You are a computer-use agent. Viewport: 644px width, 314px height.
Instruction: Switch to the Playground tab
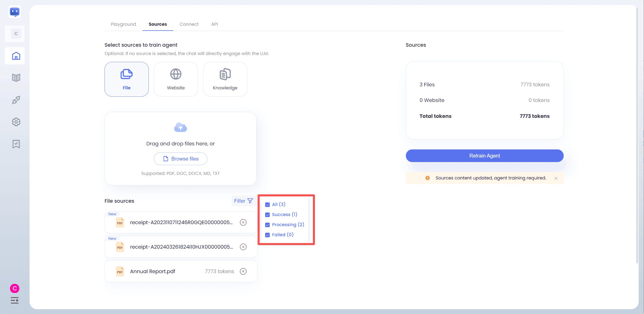click(123, 24)
